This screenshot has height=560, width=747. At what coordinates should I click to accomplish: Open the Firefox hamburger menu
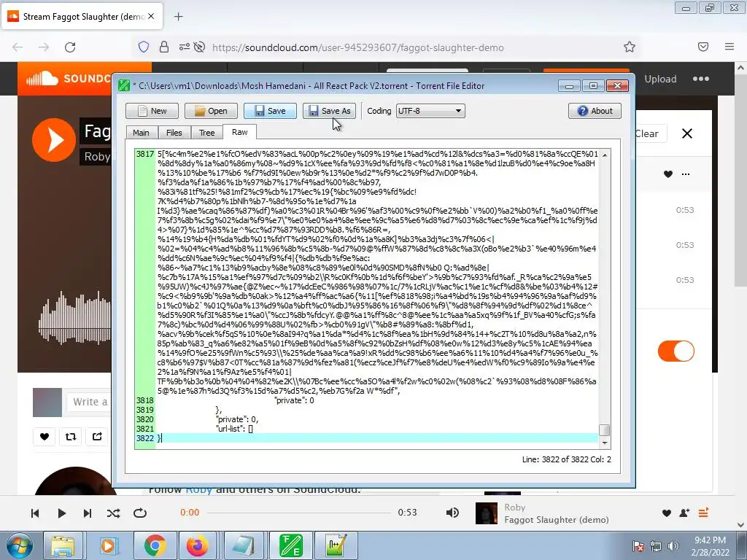point(729,47)
